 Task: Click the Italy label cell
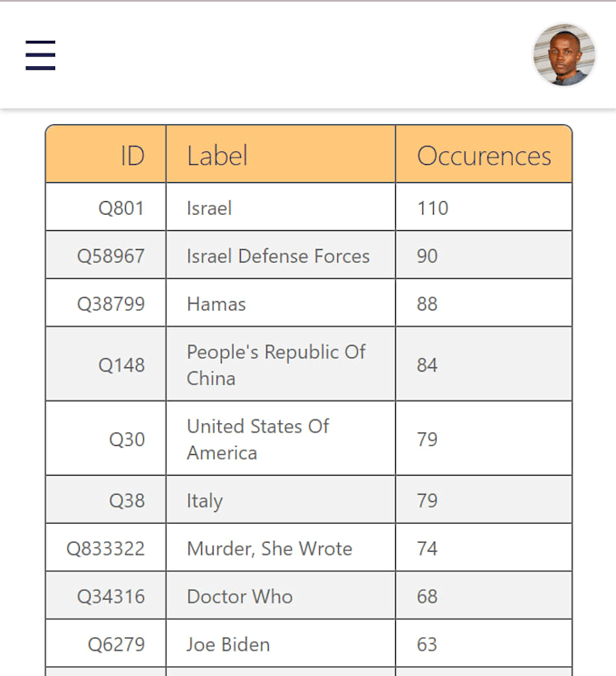pyautogui.click(x=281, y=499)
